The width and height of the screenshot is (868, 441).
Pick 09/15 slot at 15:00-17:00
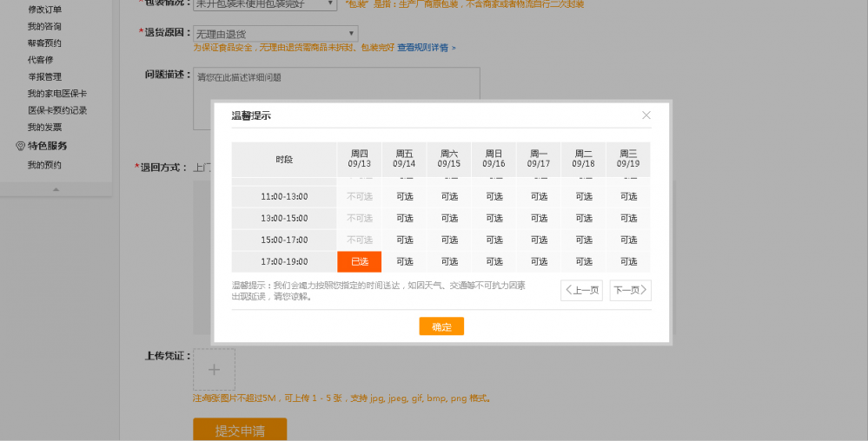pos(449,240)
